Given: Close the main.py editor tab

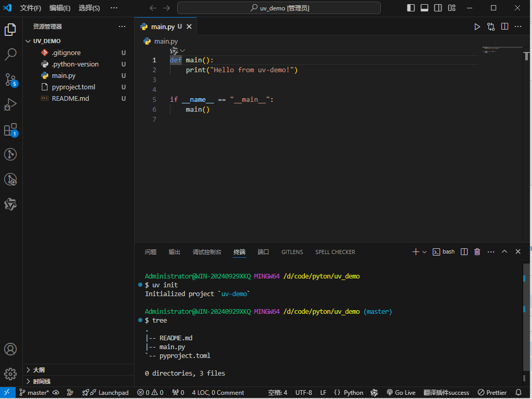Looking at the screenshot, I should [189, 26].
